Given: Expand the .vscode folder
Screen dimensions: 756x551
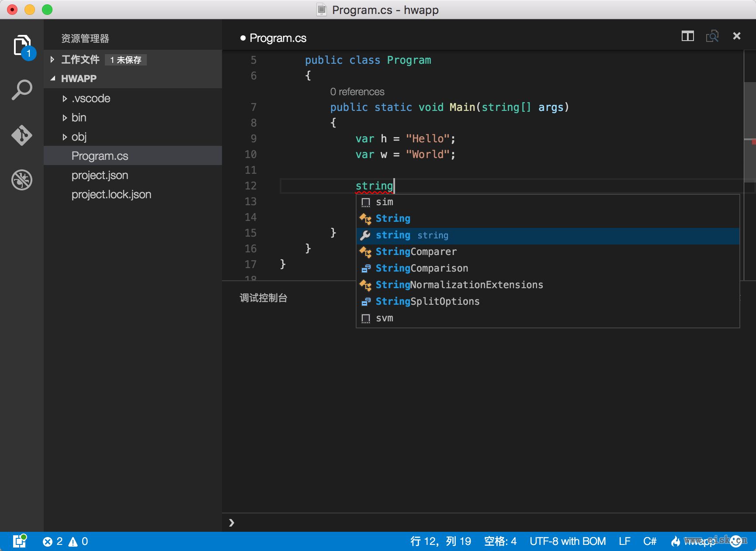Looking at the screenshot, I should tap(91, 98).
